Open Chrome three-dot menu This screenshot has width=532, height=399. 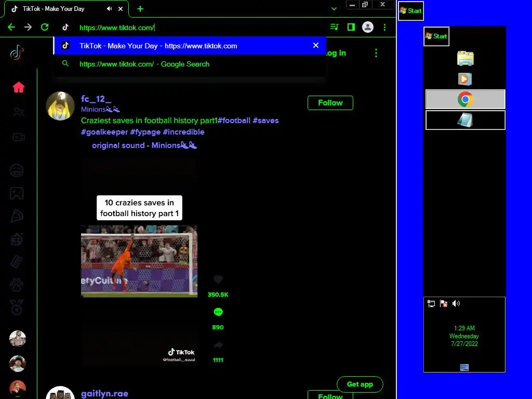384,27
